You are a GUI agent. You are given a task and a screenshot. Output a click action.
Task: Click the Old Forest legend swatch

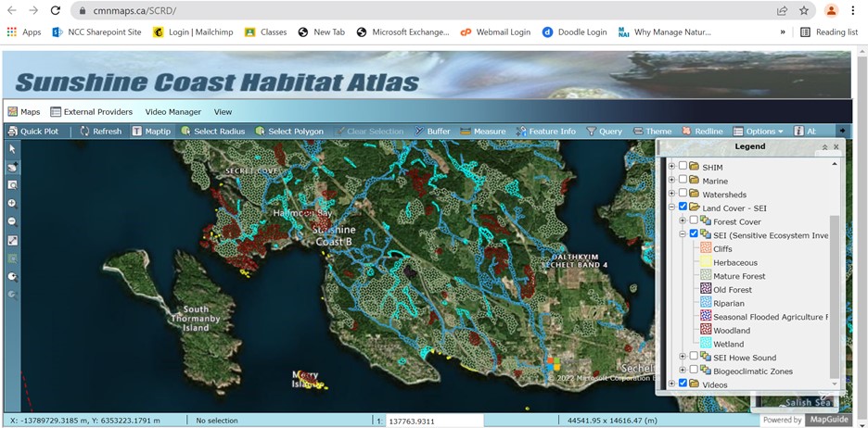(706, 289)
